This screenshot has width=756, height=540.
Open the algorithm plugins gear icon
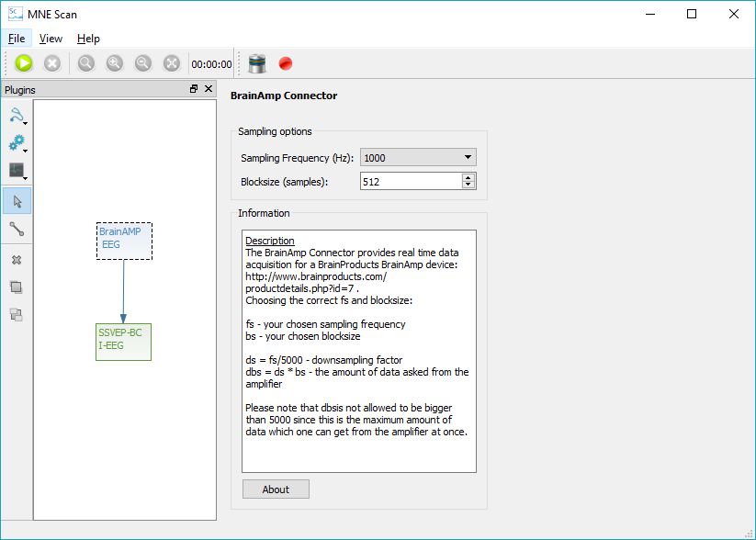click(17, 143)
